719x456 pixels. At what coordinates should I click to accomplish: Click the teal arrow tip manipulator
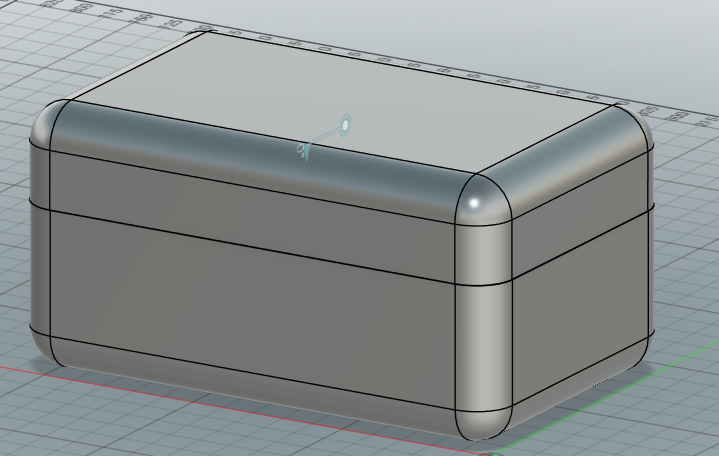(x=306, y=152)
